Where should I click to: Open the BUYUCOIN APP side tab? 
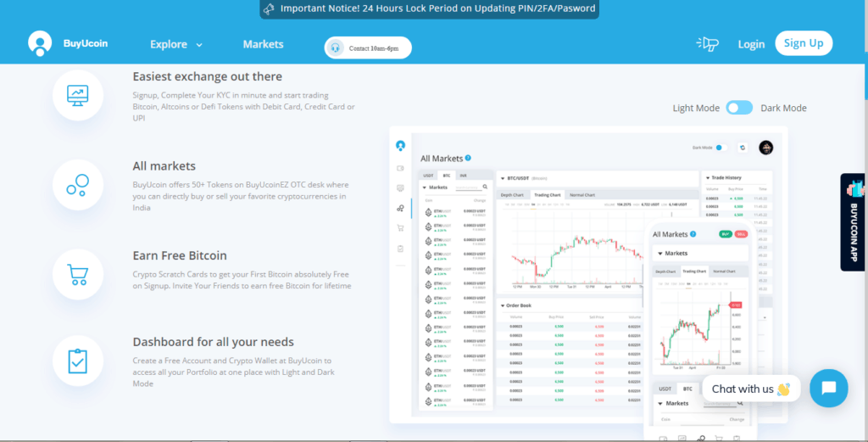pos(854,222)
